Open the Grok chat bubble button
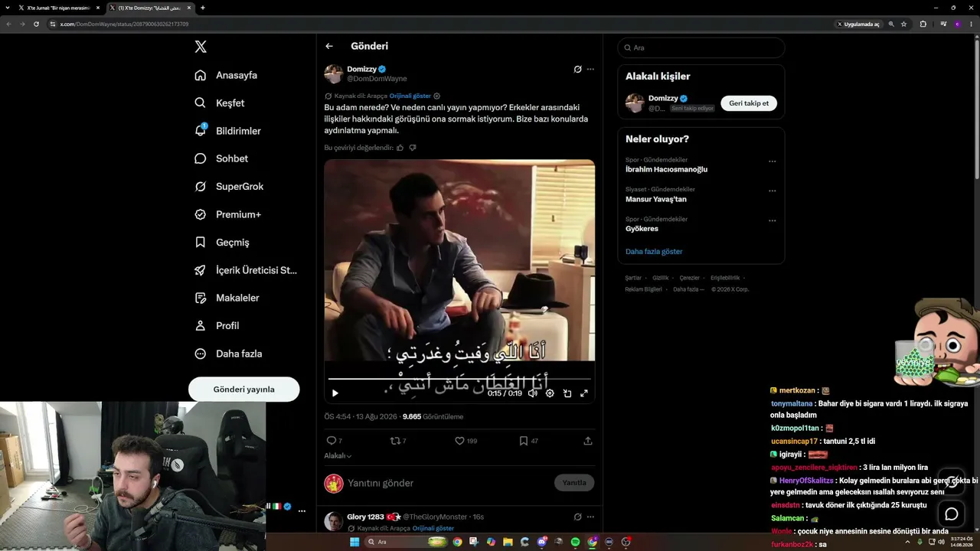 click(952, 514)
